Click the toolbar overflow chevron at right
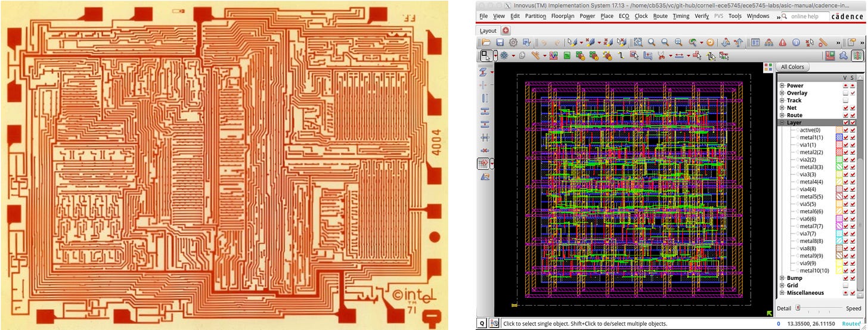The width and height of the screenshot is (868, 330). click(862, 42)
